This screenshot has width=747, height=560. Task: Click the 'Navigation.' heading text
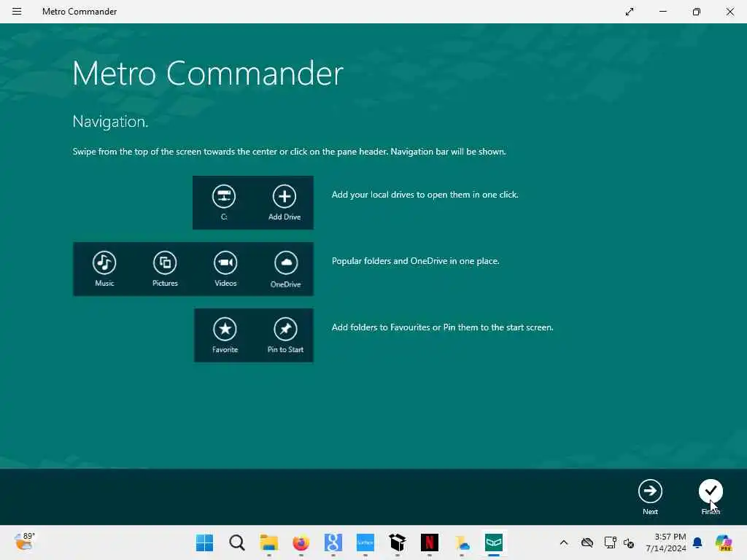(111, 122)
